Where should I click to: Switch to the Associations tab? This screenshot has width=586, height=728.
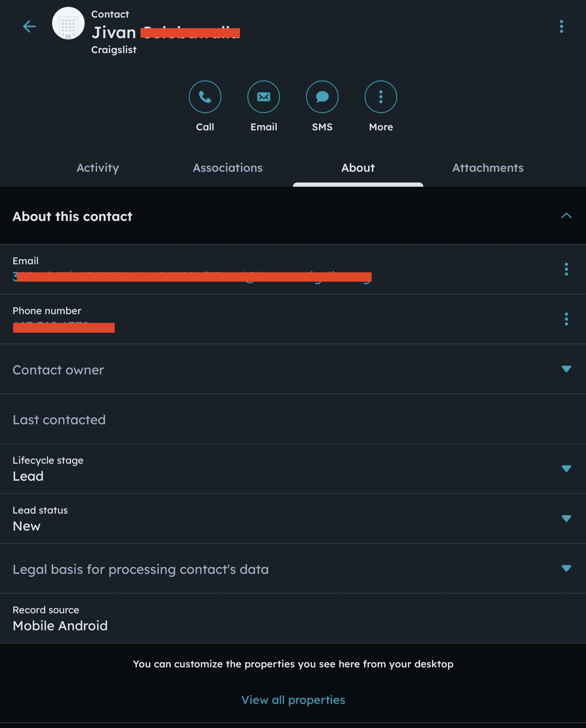click(x=228, y=168)
